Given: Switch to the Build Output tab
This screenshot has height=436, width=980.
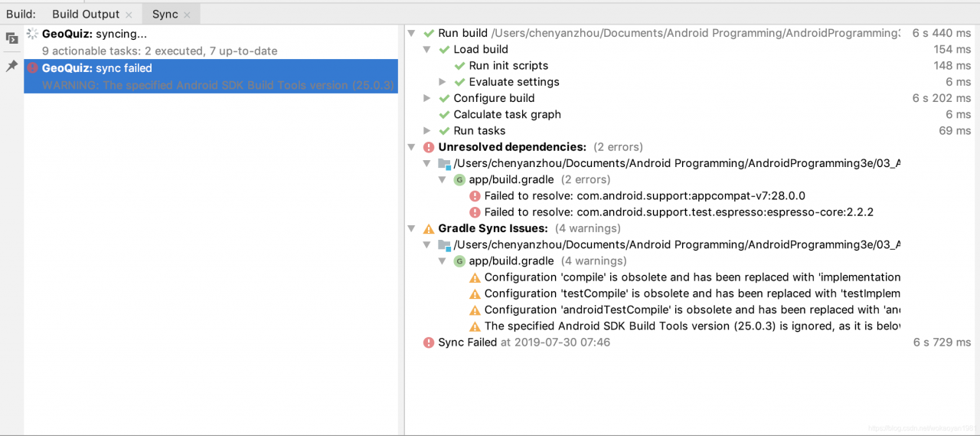Looking at the screenshot, I should point(86,15).
